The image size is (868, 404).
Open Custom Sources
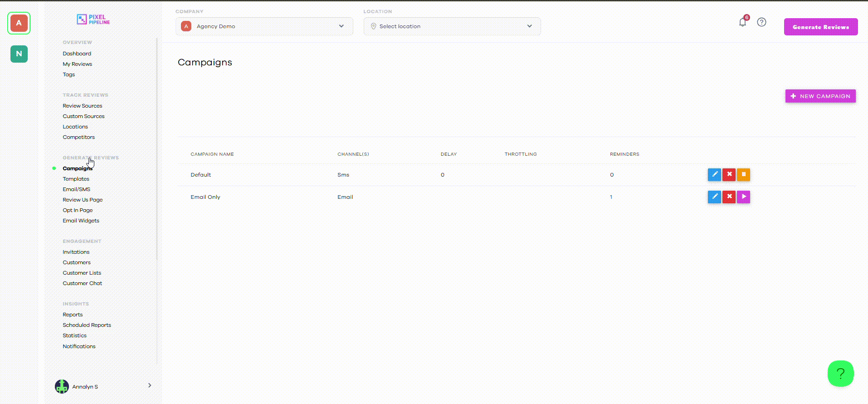pyautogui.click(x=84, y=116)
